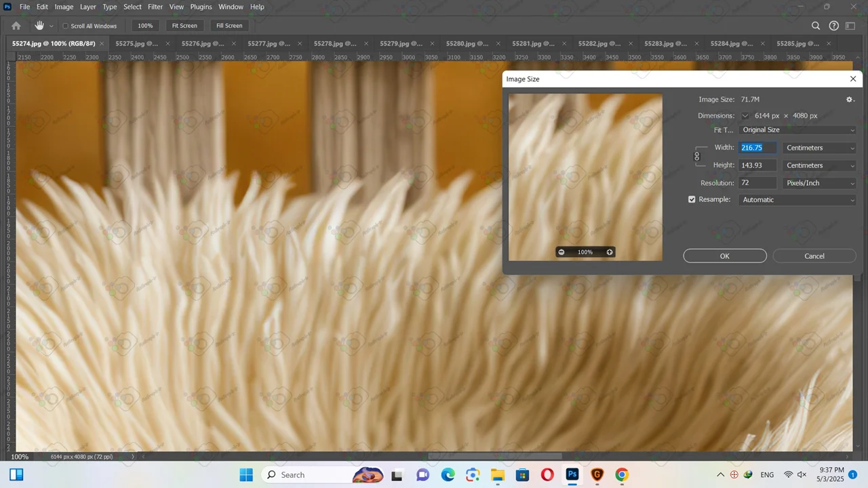Uncheck the Resample checkbox
Image resolution: width=868 pixels, height=488 pixels.
point(692,200)
